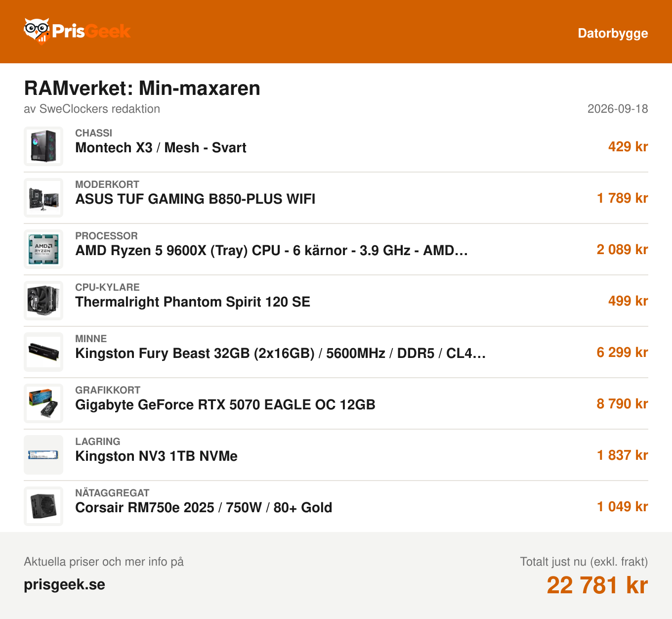Click the 8 790 kr graphics card price

(x=623, y=404)
